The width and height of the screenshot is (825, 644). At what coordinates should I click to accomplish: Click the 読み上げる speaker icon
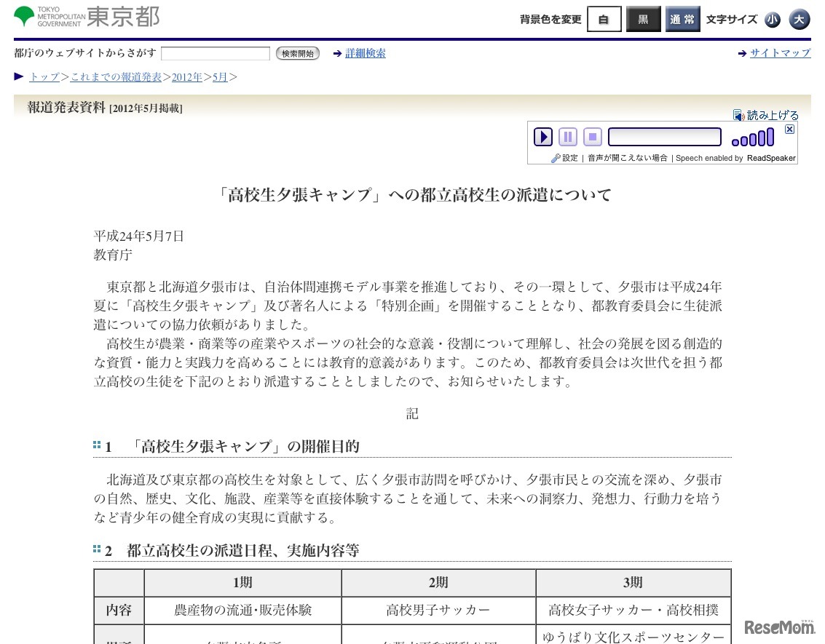pyautogui.click(x=740, y=114)
